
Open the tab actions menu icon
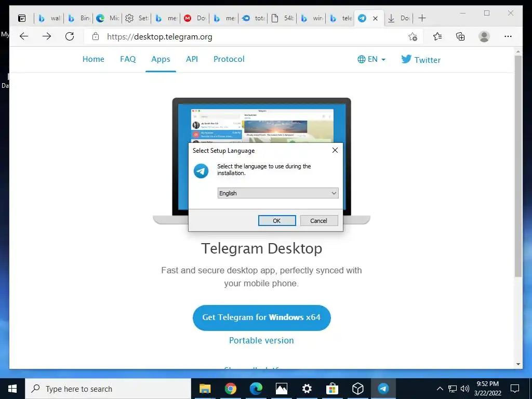tap(22, 18)
